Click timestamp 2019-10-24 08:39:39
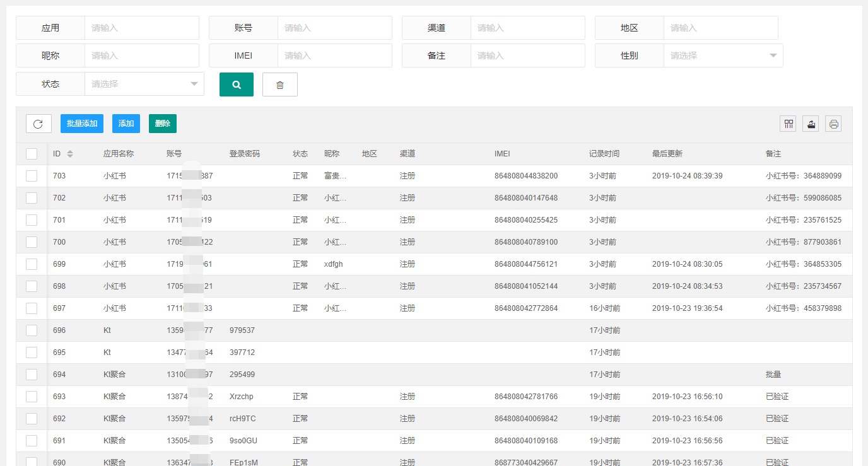 pos(688,176)
